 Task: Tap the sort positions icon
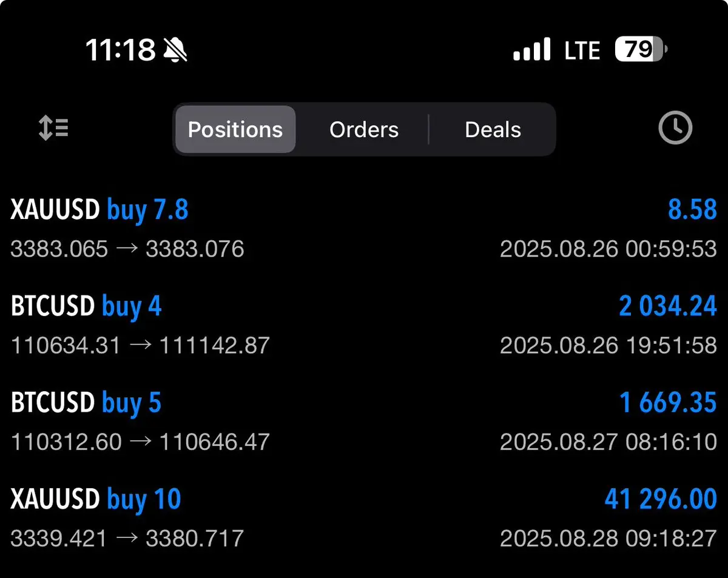click(x=53, y=128)
